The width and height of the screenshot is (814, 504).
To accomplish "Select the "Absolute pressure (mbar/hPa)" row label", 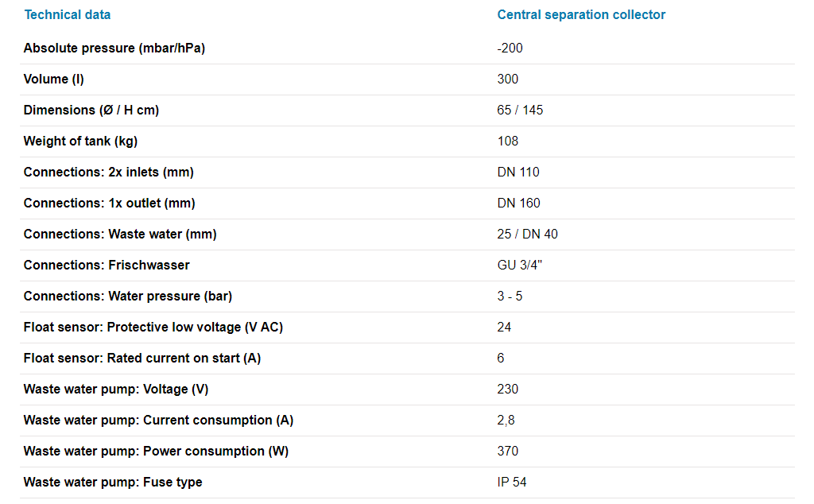I will click(114, 48).
